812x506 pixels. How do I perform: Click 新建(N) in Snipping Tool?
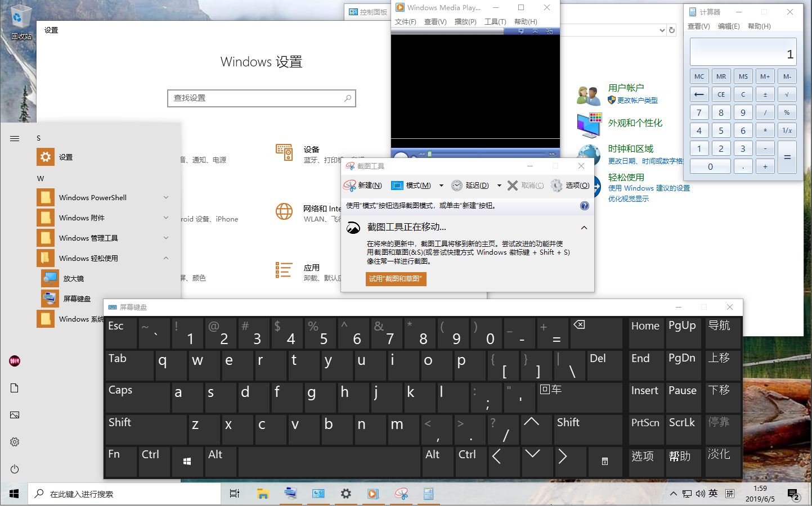click(363, 186)
